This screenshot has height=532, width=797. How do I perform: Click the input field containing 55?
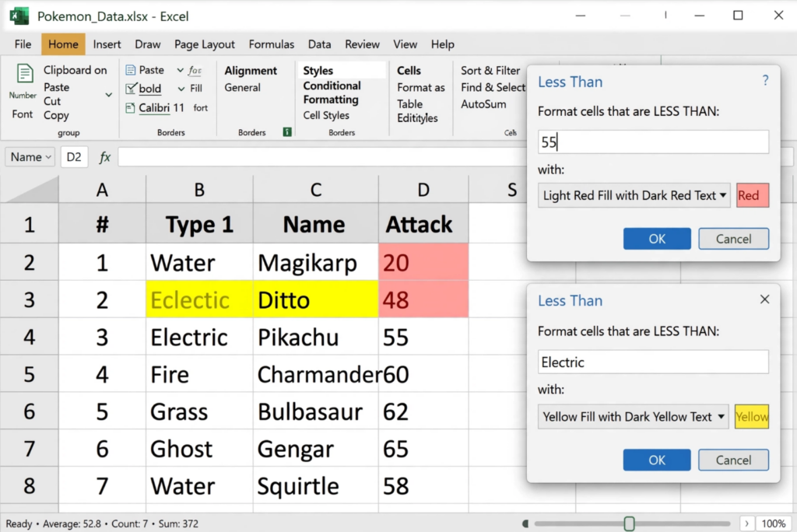653,142
